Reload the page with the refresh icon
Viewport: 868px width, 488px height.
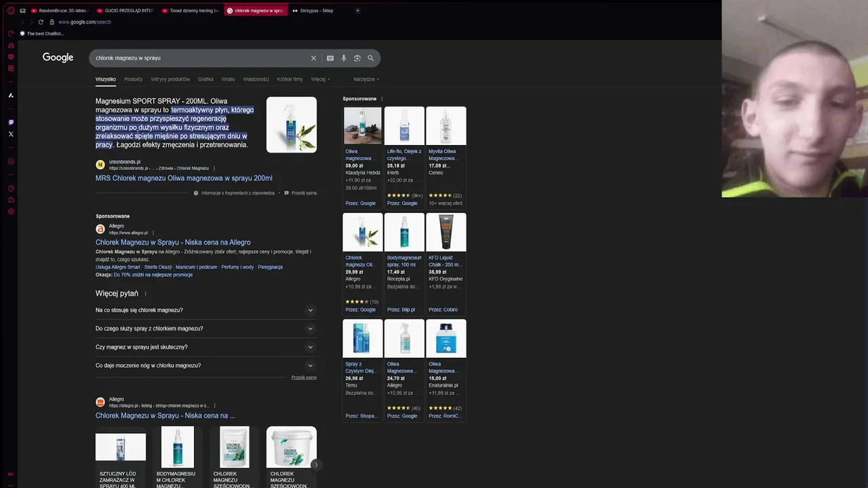41,22
